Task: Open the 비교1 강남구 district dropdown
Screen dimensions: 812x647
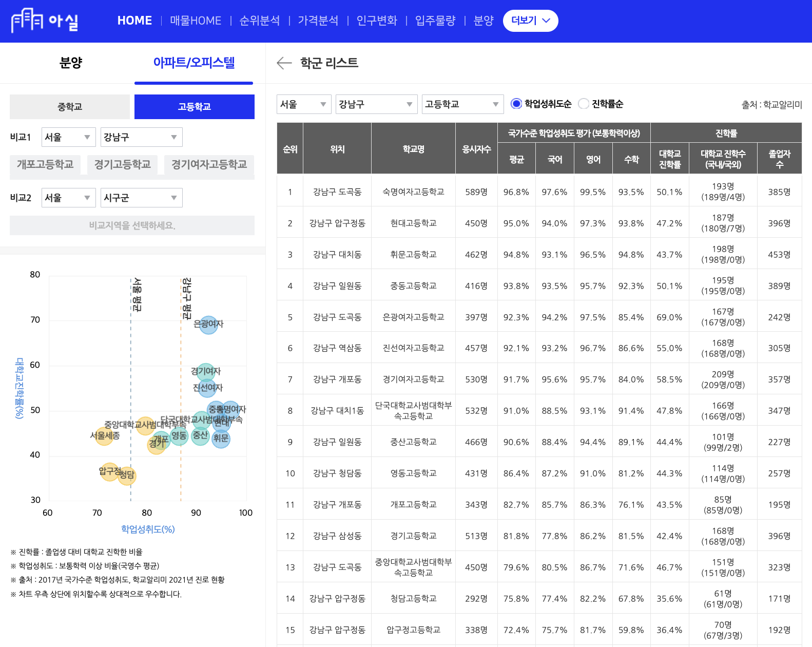Action: click(141, 137)
